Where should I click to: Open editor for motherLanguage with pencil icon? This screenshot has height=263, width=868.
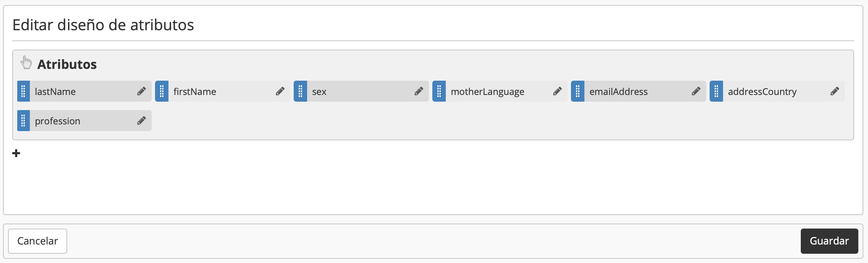pyautogui.click(x=558, y=91)
